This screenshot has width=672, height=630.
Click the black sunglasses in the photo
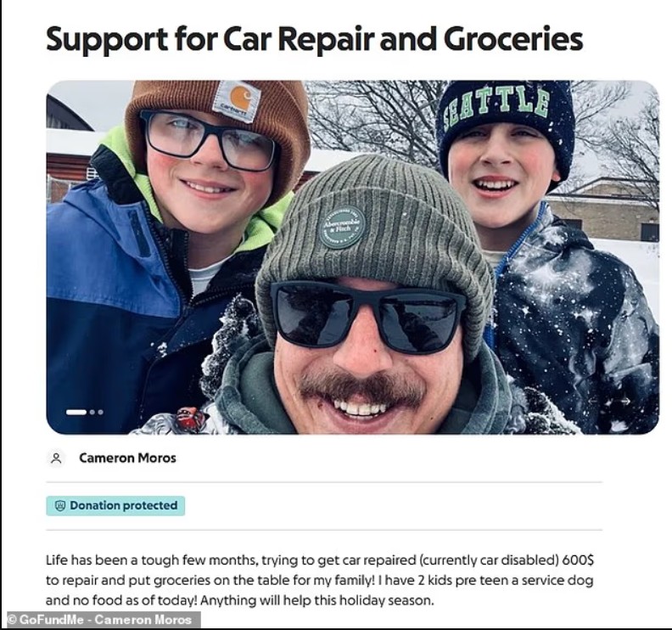[367, 316]
